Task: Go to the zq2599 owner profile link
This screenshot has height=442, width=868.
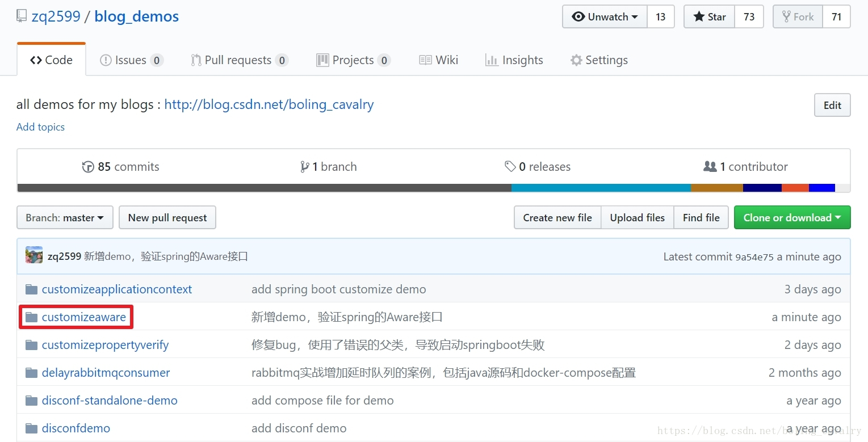Action: pyautogui.click(x=56, y=16)
